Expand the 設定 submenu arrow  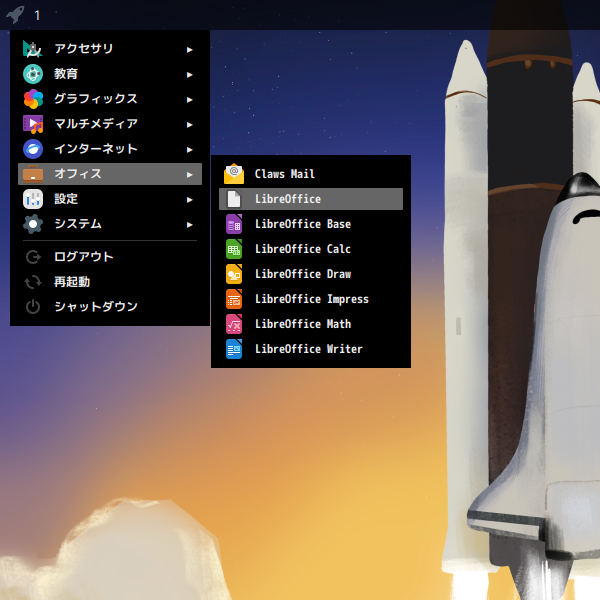coord(189,199)
